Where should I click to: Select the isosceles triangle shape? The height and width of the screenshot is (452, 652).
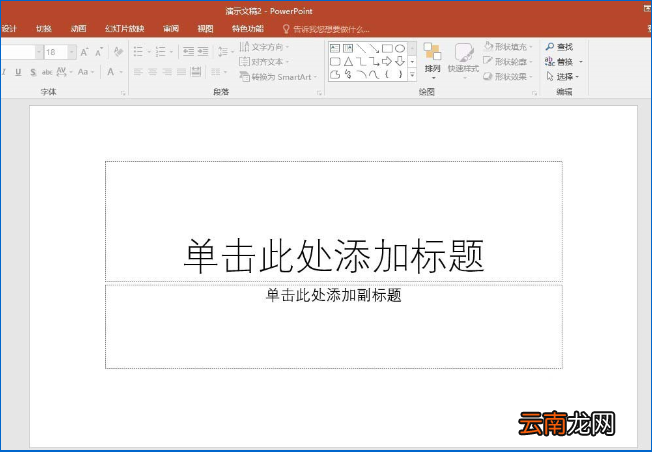click(x=348, y=62)
